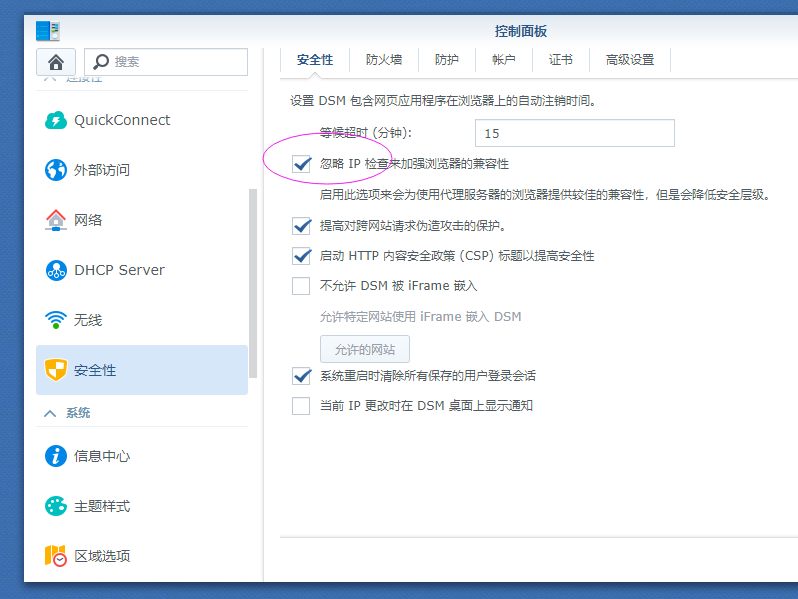Click the 区域选项 map clock icon

click(x=56, y=556)
